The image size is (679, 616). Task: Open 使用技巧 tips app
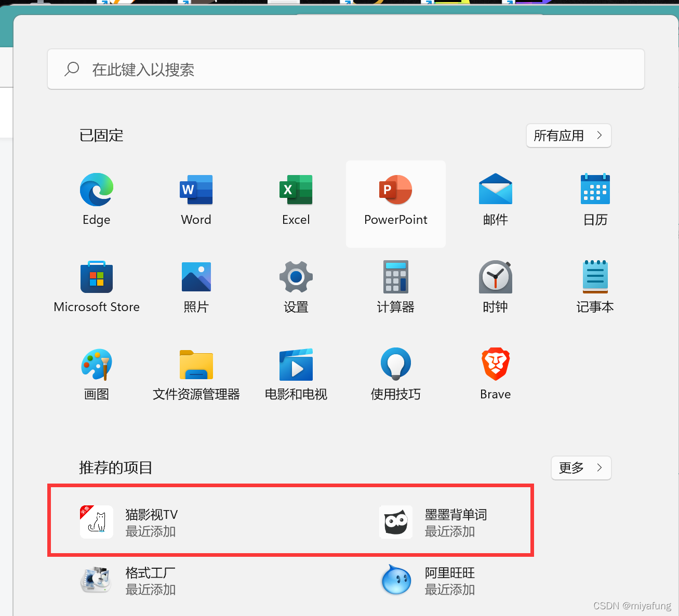coord(396,364)
